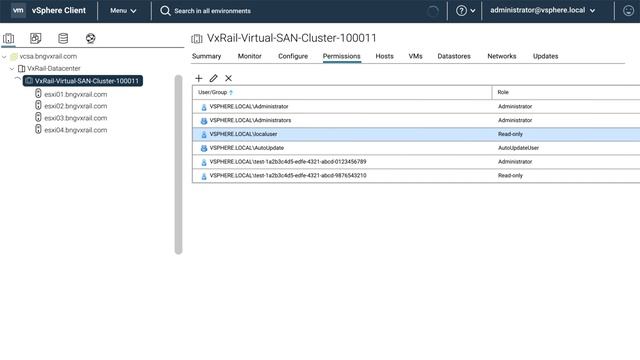The width and height of the screenshot is (640, 360).
Task: Click the user icon for VSPHERE.LOCAL\localuser
Action: pos(204,134)
